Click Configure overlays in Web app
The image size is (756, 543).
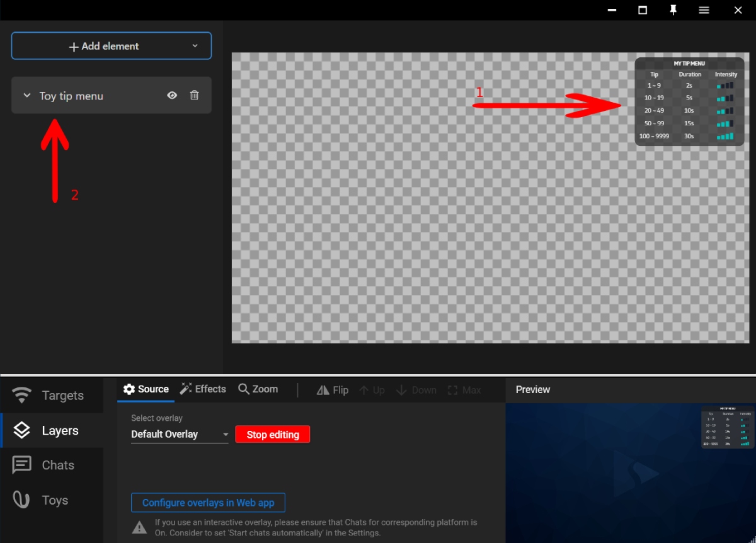click(x=208, y=502)
